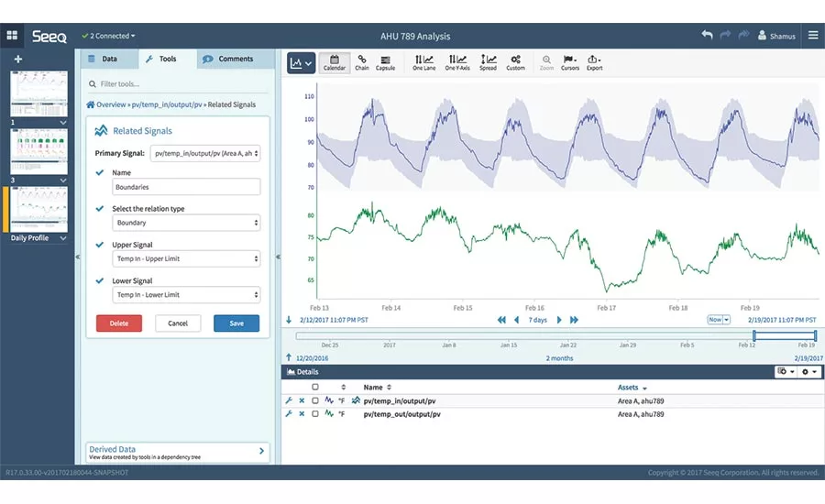This screenshot has width=825, height=504.
Task: Switch to Calendar view mode
Action: [x=334, y=62]
